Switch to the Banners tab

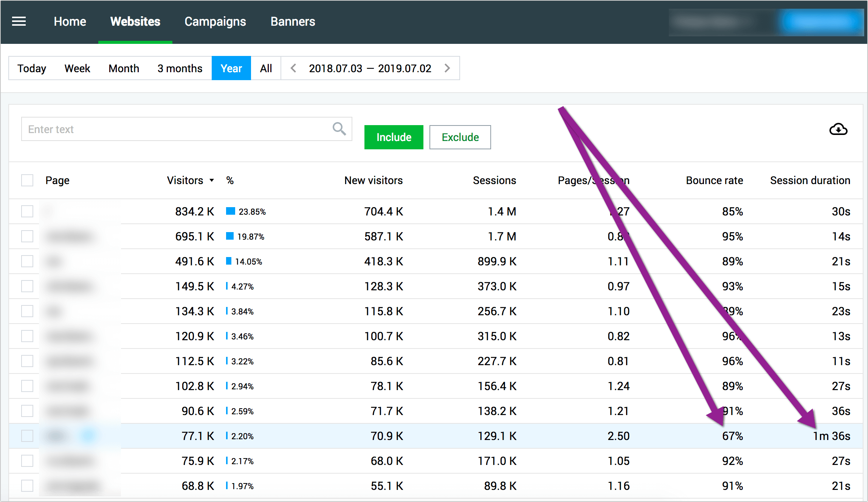(x=293, y=22)
